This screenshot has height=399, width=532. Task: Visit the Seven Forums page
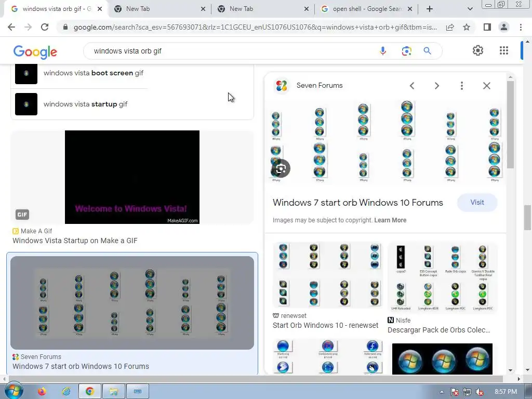click(477, 203)
